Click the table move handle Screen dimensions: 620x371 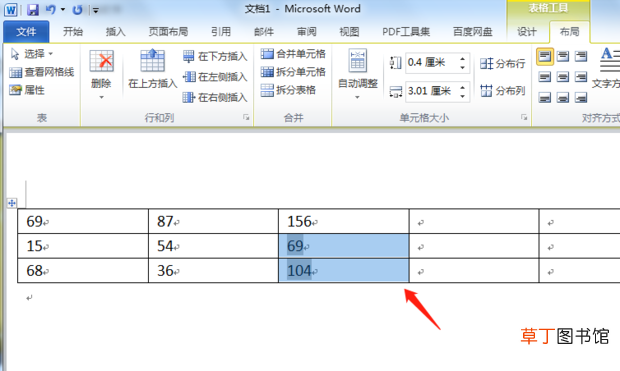coord(12,203)
